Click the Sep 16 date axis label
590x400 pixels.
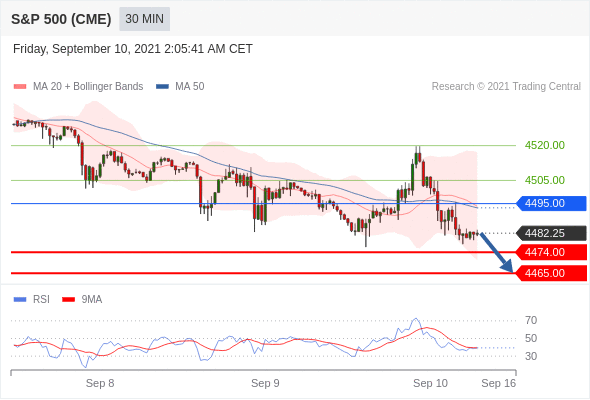(x=499, y=383)
